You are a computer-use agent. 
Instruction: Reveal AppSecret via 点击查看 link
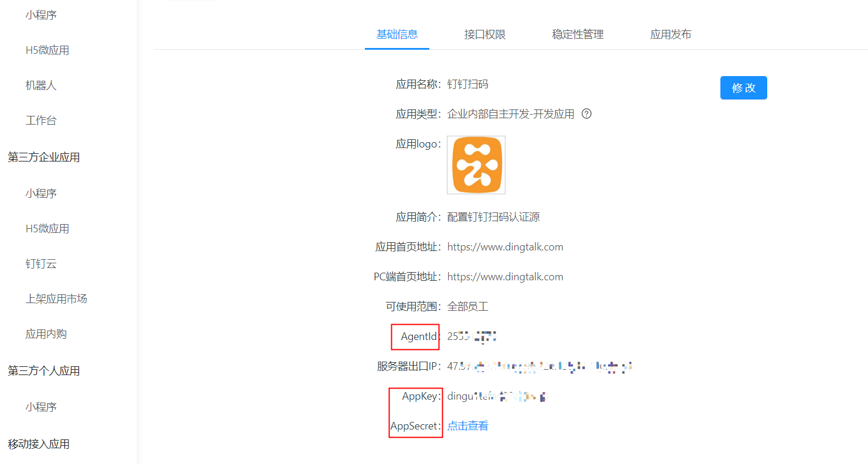467,426
